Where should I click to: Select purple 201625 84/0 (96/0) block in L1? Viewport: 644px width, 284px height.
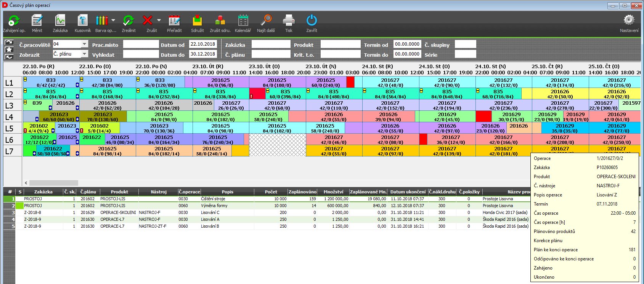221,82
